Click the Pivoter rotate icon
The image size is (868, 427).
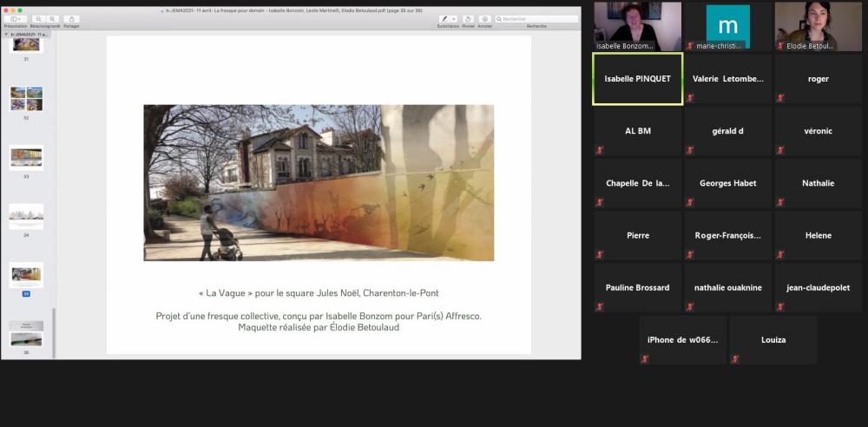[x=468, y=18]
